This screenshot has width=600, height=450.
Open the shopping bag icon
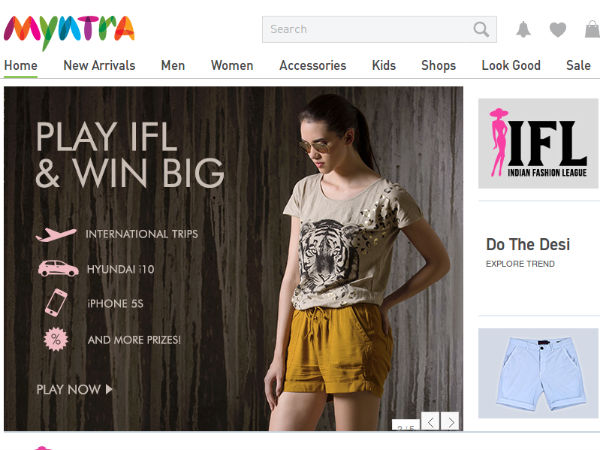point(592,30)
